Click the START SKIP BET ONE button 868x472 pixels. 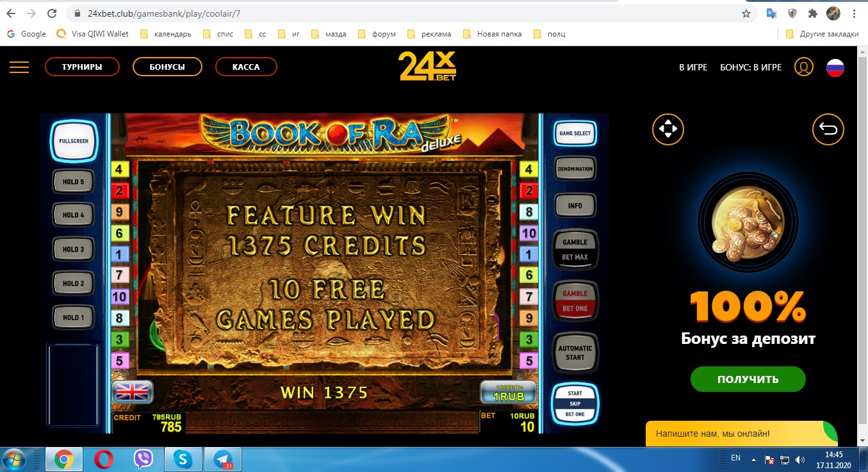tap(575, 403)
